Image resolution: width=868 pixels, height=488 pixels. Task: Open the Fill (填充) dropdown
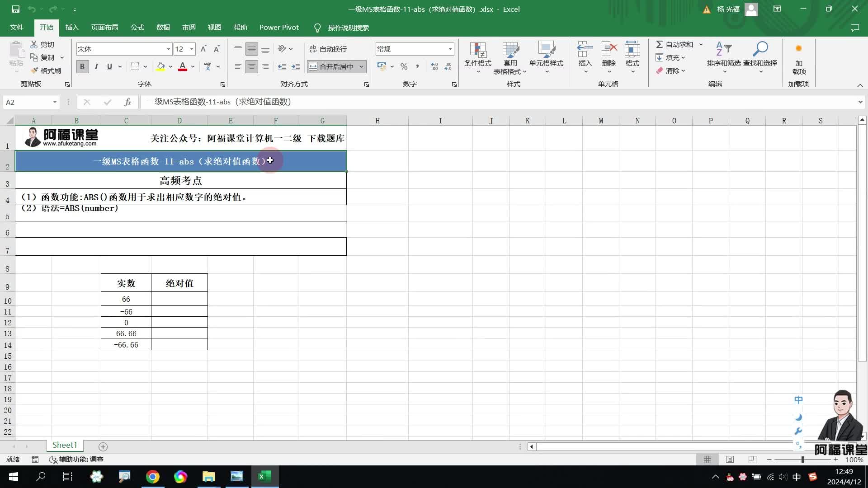671,57
